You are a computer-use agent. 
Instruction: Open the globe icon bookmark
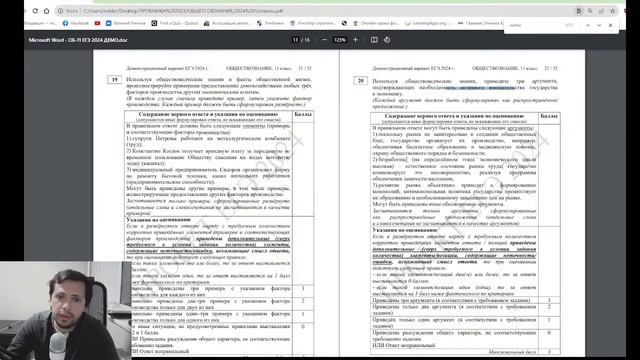(x=344, y=23)
